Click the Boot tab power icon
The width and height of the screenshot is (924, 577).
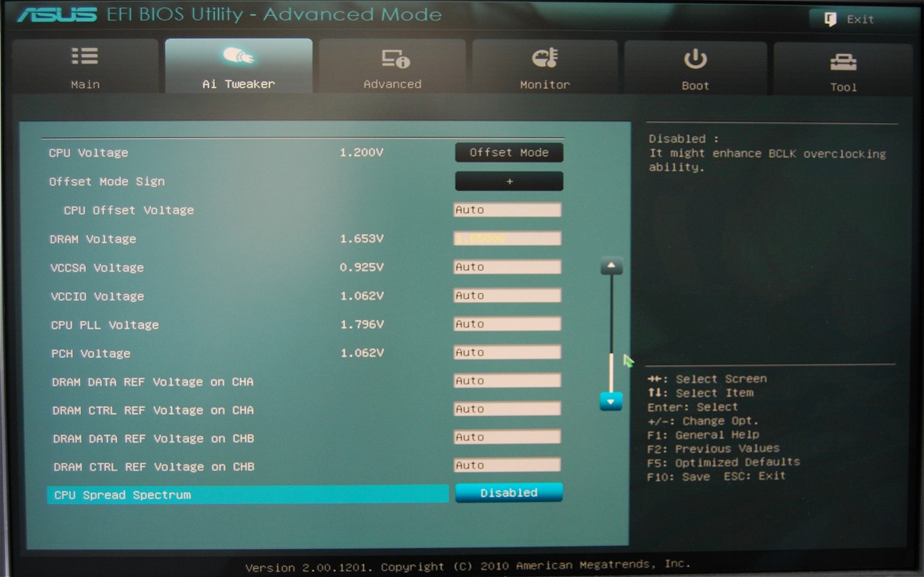pyautogui.click(x=695, y=58)
